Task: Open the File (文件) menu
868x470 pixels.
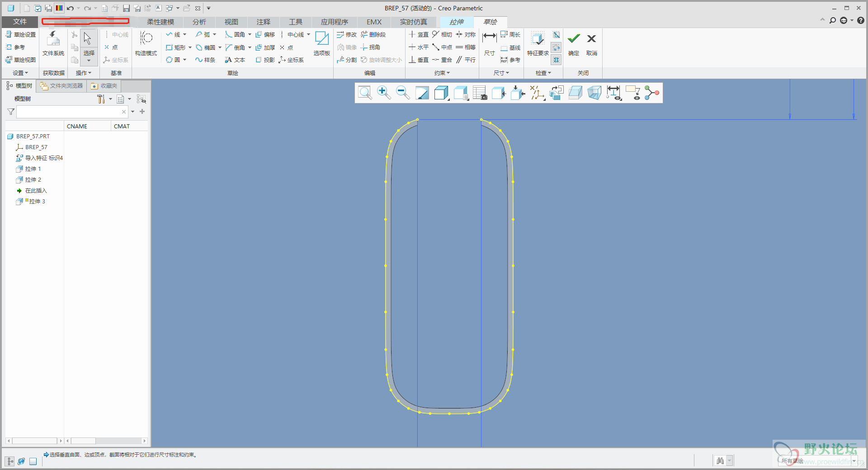Action: (20, 22)
